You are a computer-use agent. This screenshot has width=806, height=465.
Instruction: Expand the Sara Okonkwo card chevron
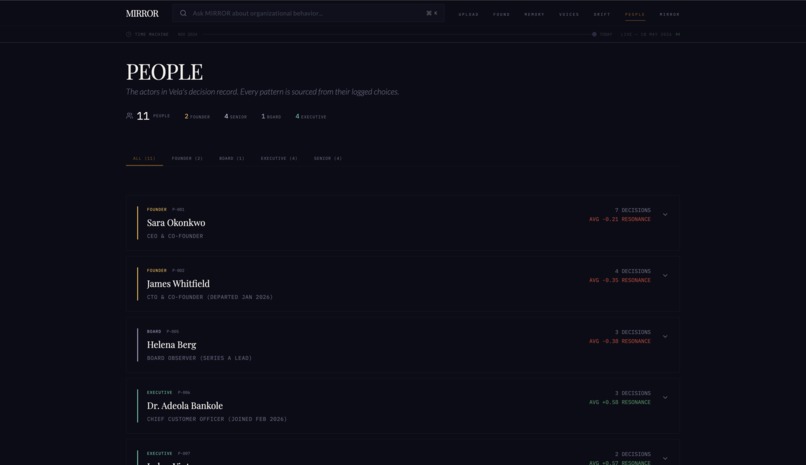click(665, 215)
